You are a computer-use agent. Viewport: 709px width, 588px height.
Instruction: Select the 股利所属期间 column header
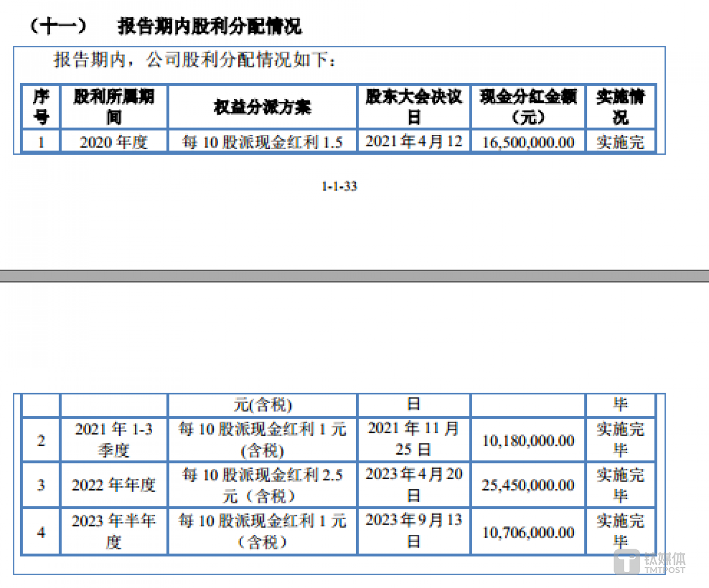click(114, 107)
